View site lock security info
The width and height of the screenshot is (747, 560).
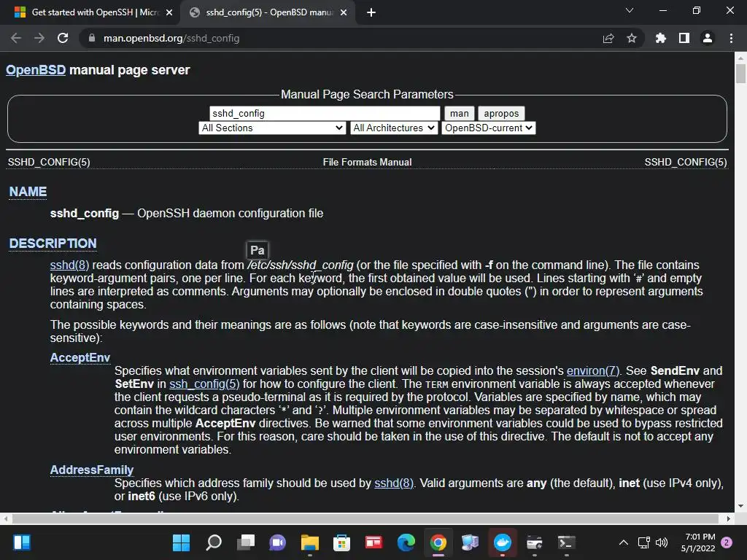click(92, 38)
